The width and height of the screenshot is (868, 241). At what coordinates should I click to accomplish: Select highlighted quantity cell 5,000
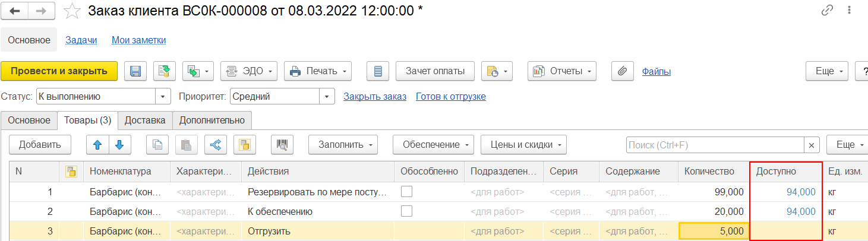(x=714, y=231)
